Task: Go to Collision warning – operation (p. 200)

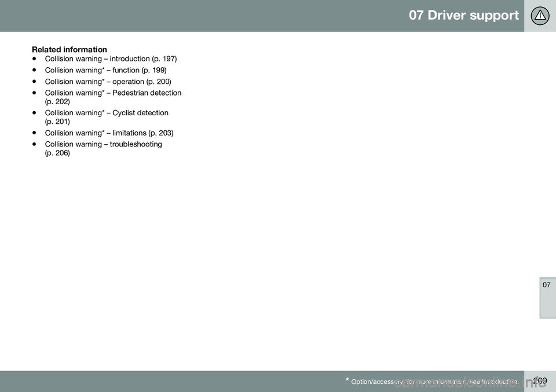Action: coord(108,82)
